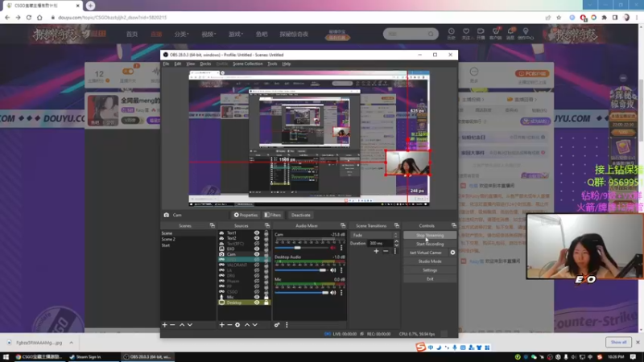Unlock the Desktop source lock
Viewport: 644px width, 362px height.
coord(266,302)
